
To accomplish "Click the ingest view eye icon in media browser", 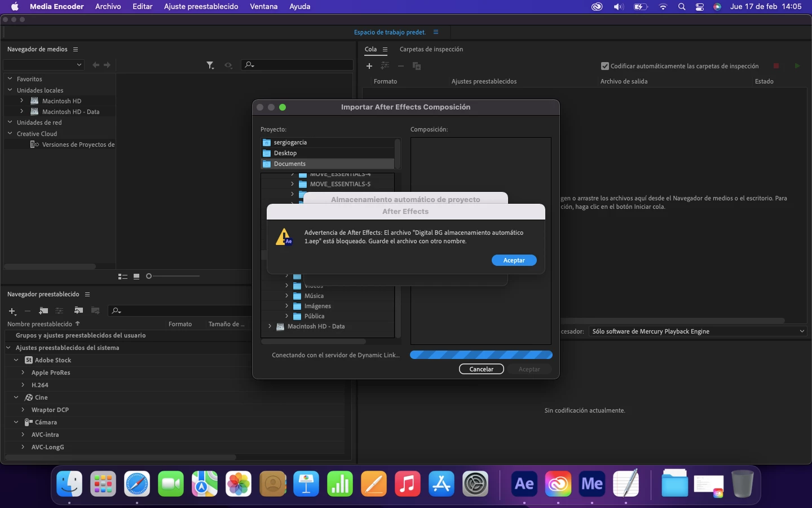I will coord(228,65).
